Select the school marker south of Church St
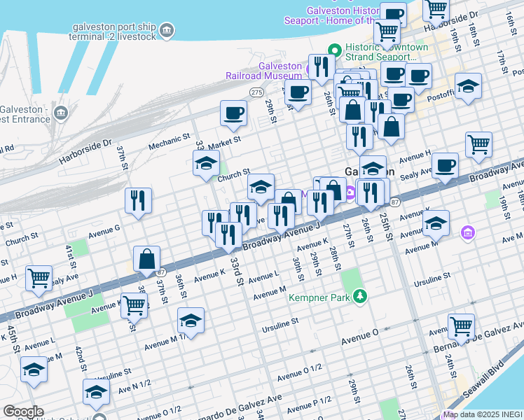This screenshot has height=420, width=524. 261,189
